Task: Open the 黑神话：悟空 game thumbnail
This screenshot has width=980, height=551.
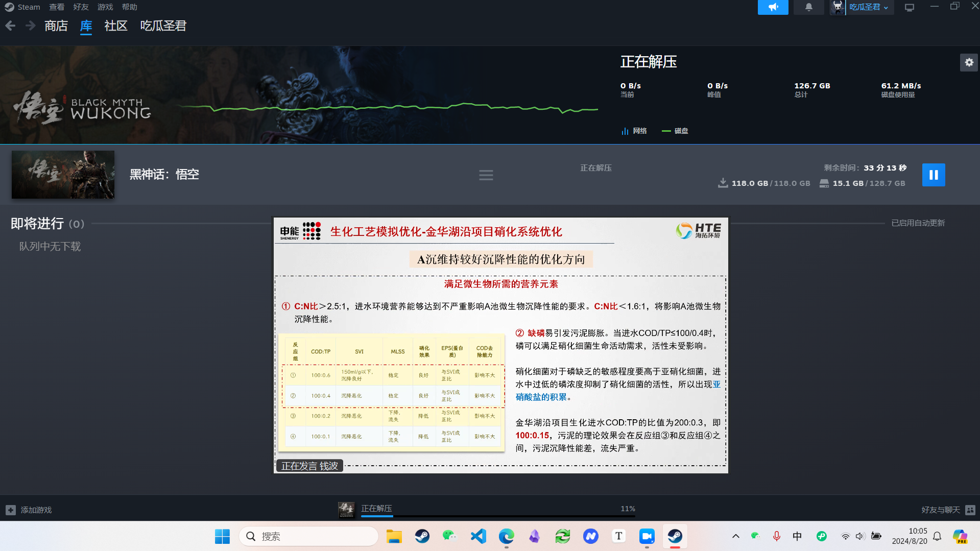Action: (x=63, y=175)
